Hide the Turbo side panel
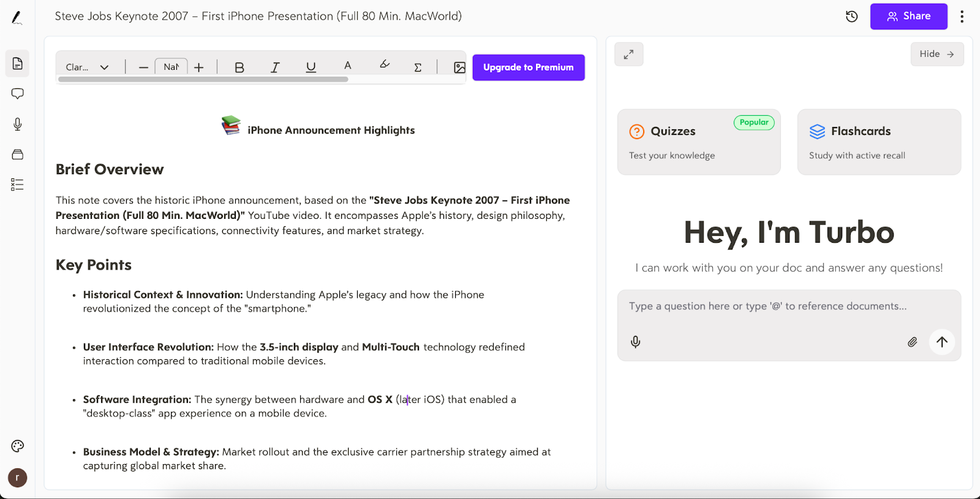This screenshot has width=980, height=499. pos(937,54)
